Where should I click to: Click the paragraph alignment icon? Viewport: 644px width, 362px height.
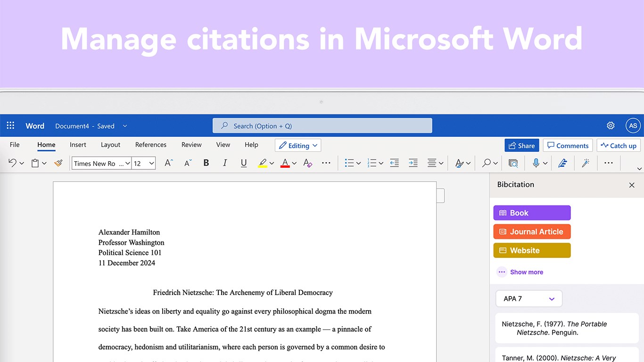pos(432,163)
